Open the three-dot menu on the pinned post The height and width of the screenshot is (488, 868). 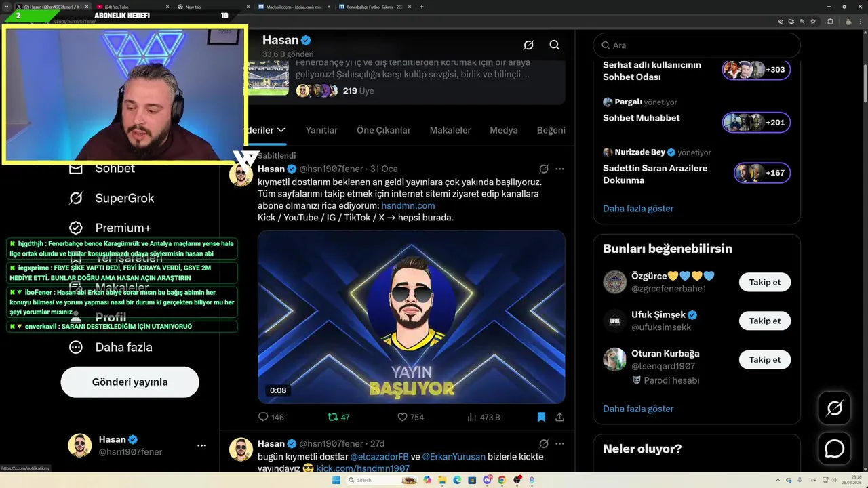(559, 169)
